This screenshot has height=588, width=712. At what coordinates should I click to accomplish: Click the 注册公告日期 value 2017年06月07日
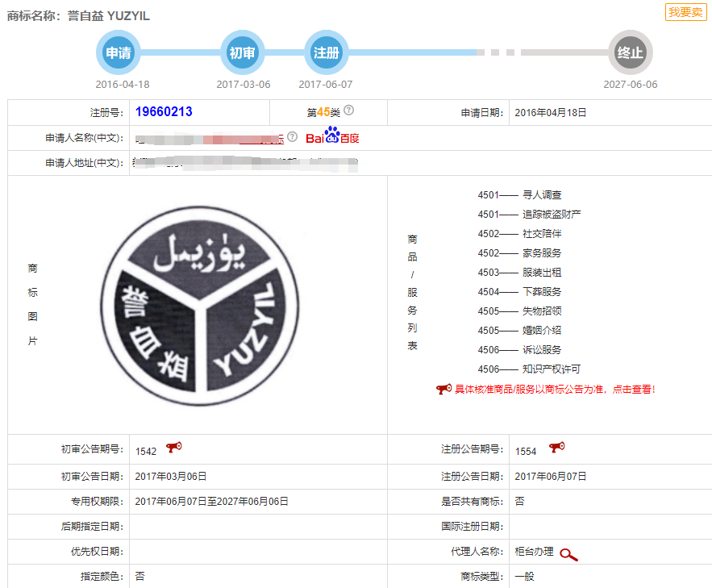[x=551, y=477]
